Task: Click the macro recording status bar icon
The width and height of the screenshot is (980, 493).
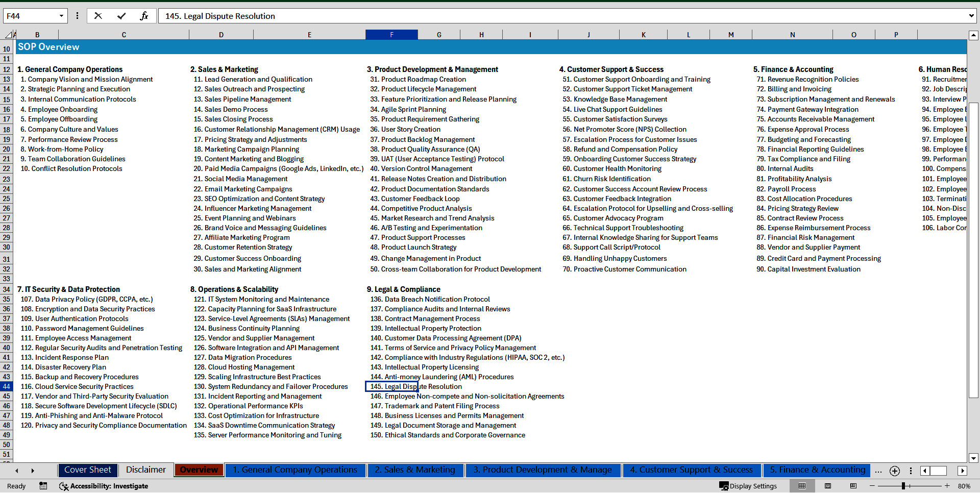Action: tap(43, 486)
